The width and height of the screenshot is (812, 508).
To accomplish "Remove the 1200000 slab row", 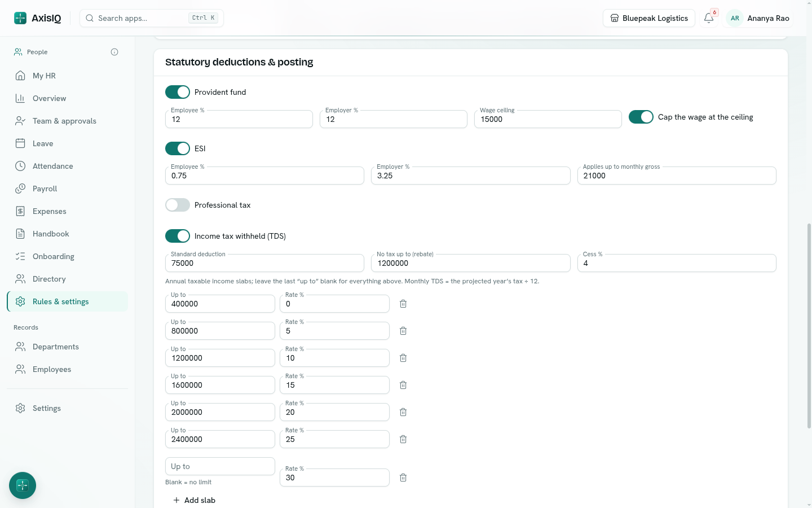I will (x=403, y=358).
